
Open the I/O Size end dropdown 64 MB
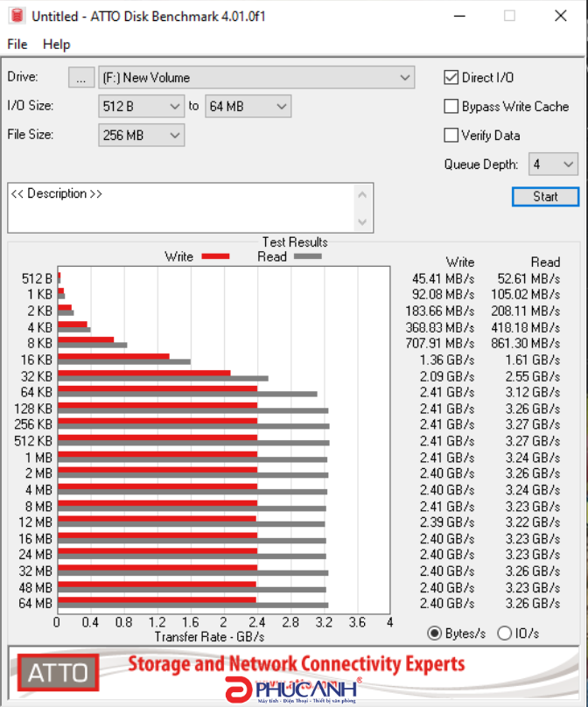(248, 107)
